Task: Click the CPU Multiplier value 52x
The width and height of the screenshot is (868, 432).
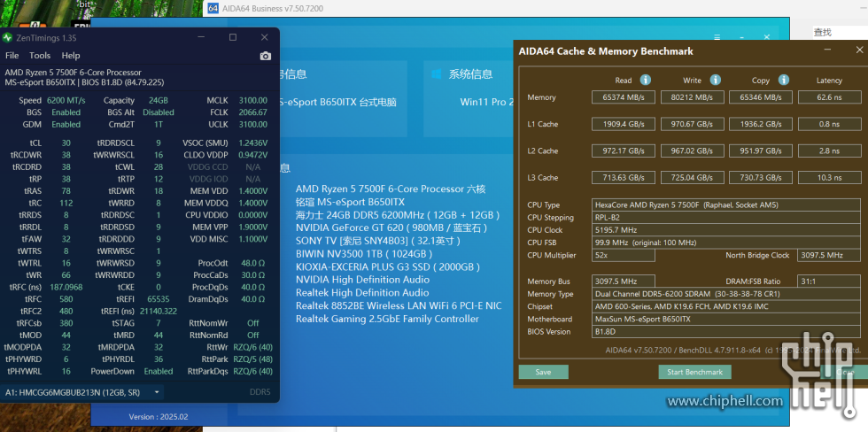Action: click(624, 255)
